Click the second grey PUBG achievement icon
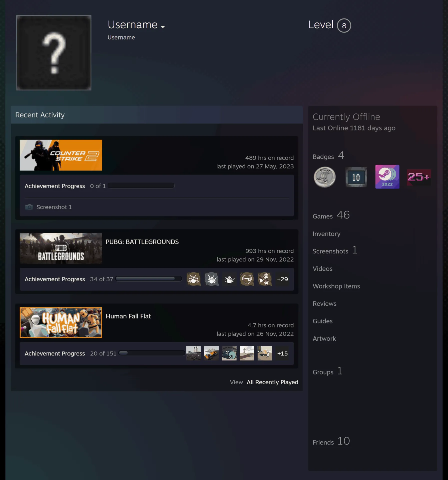The width and height of the screenshot is (448, 480). coord(211,279)
